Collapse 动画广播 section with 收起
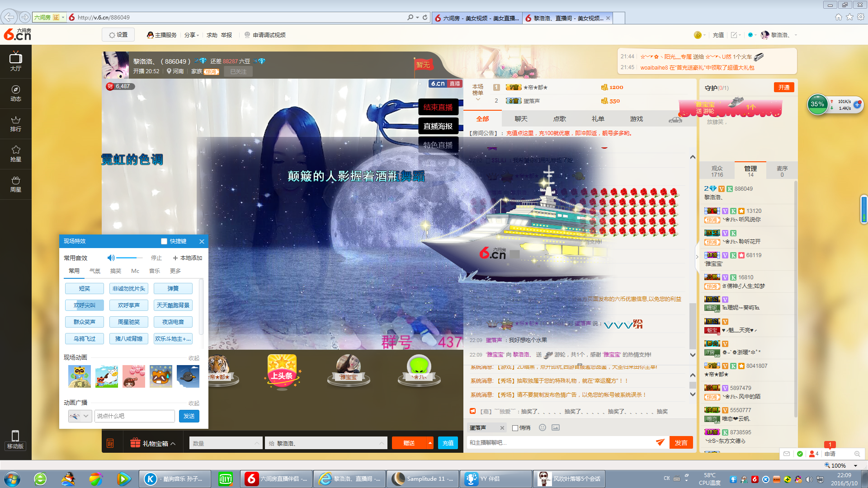This screenshot has height=488, width=868. tap(194, 403)
